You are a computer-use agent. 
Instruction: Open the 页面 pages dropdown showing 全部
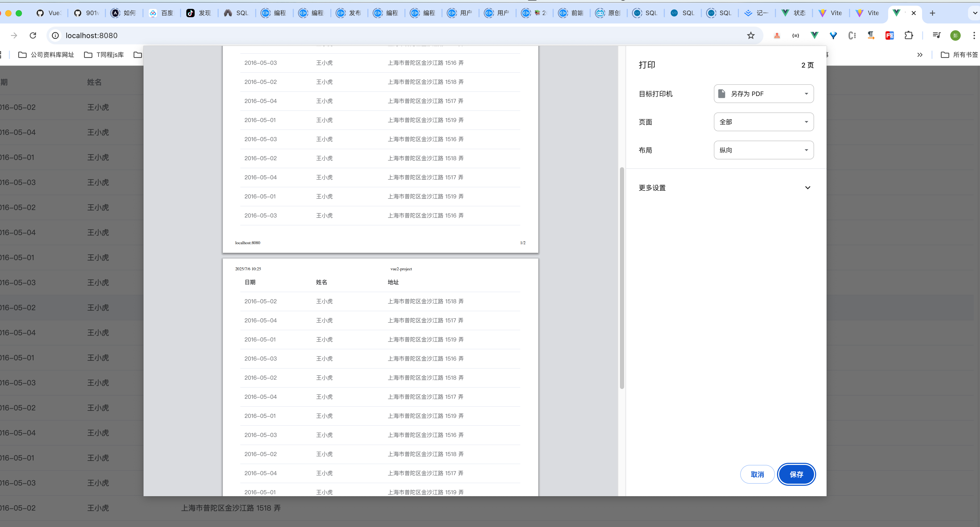click(763, 122)
